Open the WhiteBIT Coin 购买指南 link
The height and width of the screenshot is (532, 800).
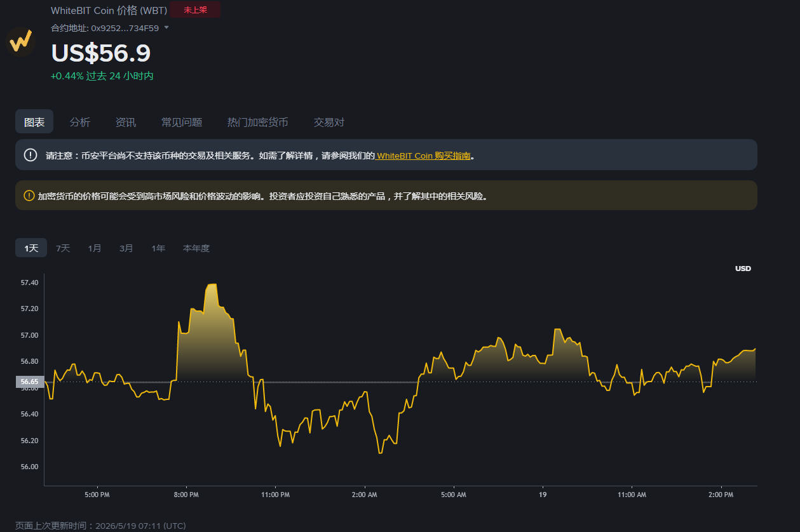[423, 156]
